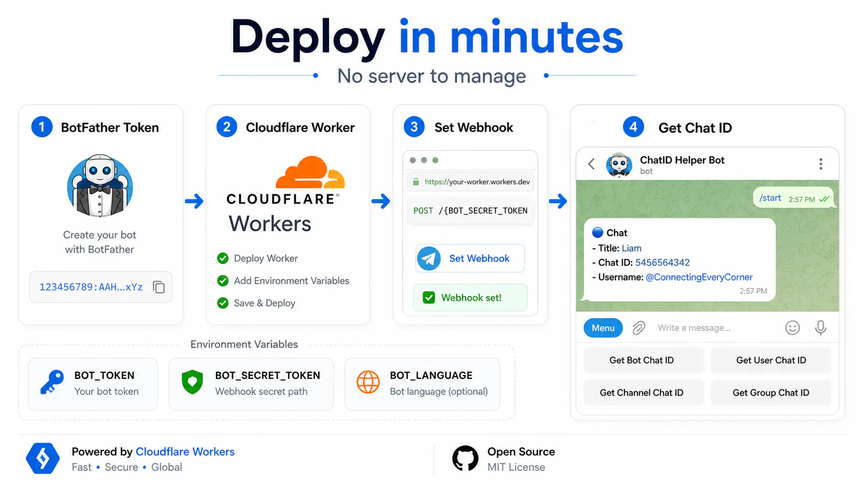
Task: Click the BOT_LANGUAGE variable name
Action: click(x=431, y=375)
